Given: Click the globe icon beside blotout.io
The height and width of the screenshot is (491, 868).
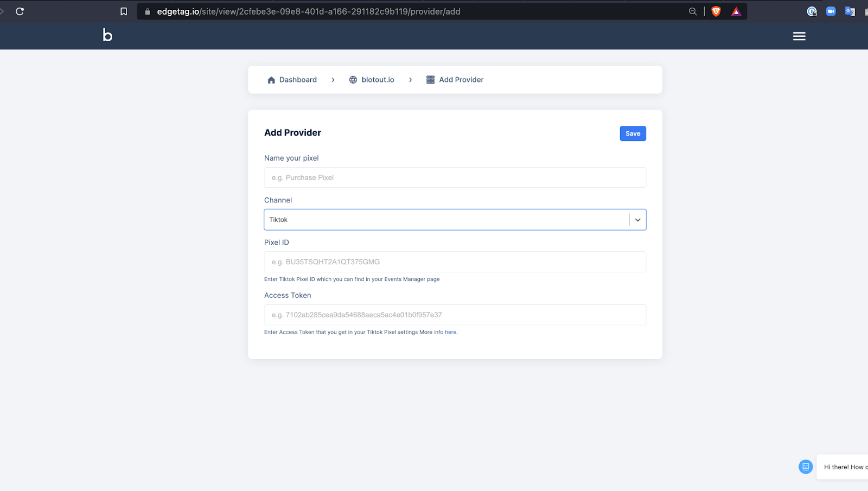Looking at the screenshot, I should pos(353,80).
